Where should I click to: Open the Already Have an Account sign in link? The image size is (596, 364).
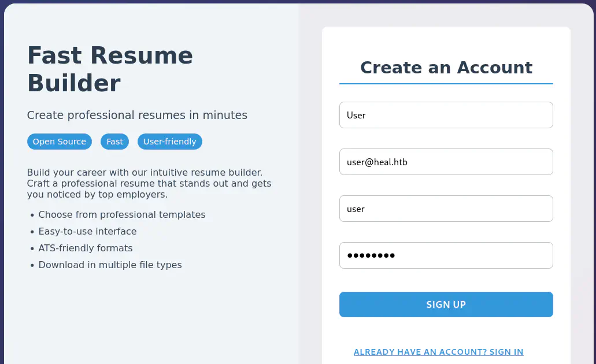pyautogui.click(x=438, y=352)
